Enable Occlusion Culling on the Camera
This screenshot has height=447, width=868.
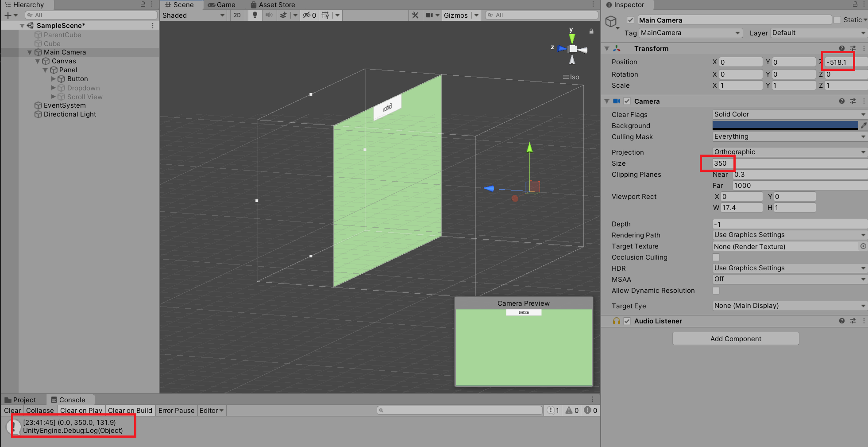coord(716,257)
